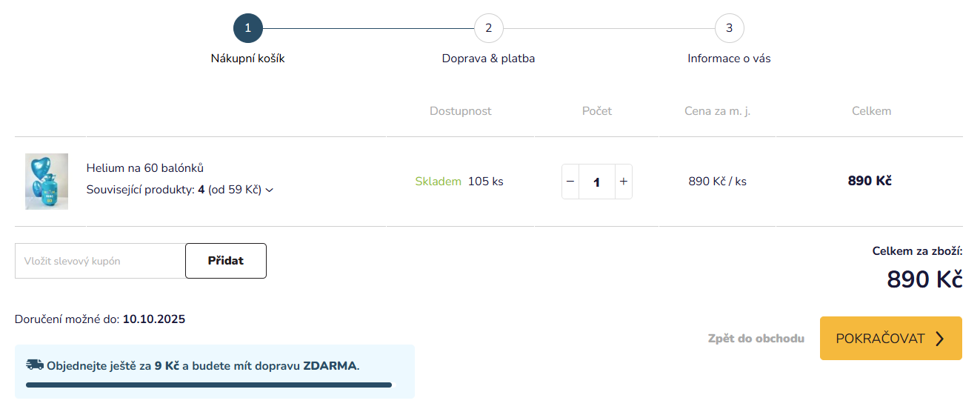Click the green Skladem availability text
The height and width of the screenshot is (412, 980).
click(438, 182)
